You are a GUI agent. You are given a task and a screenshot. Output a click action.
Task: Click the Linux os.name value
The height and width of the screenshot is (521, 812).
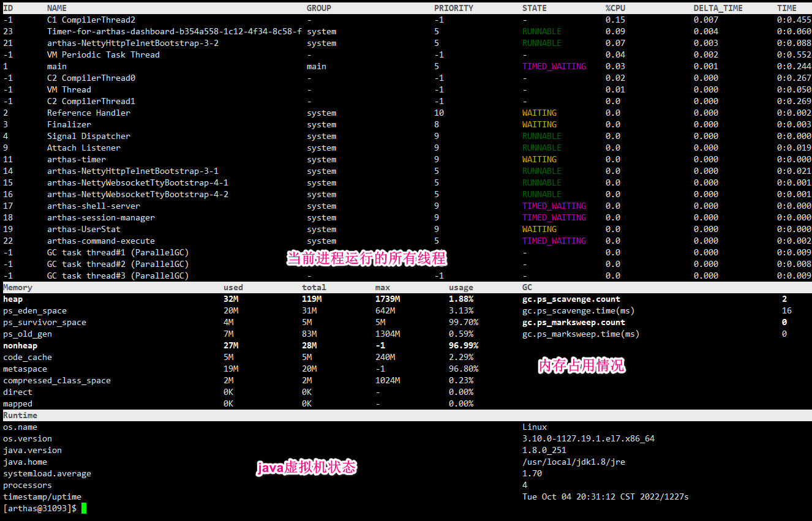(535, 427)
